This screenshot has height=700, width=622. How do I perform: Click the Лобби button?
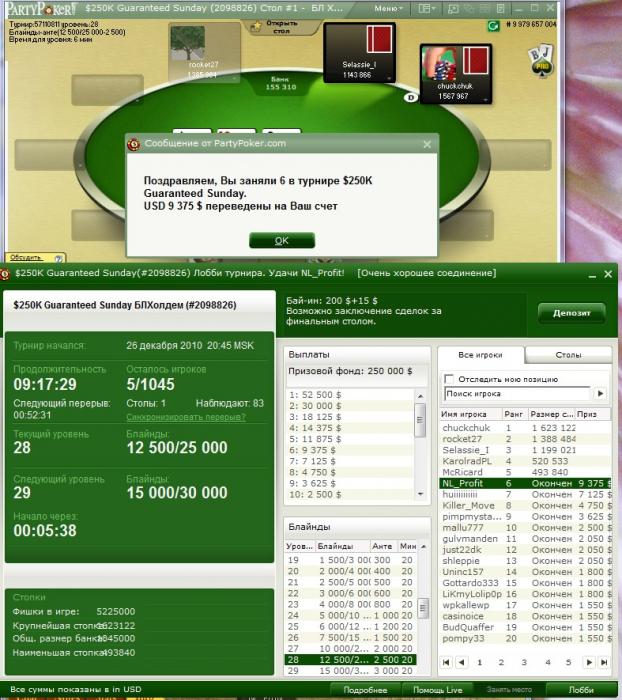point(581,690)
